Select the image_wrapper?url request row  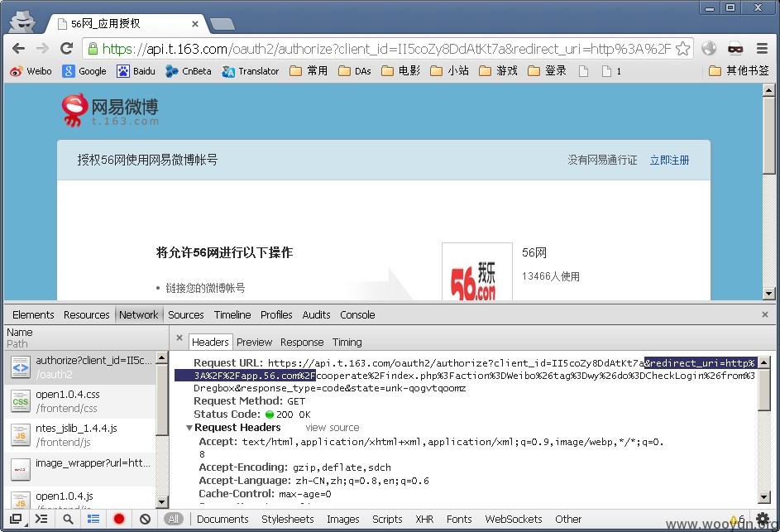pos(80,469)
